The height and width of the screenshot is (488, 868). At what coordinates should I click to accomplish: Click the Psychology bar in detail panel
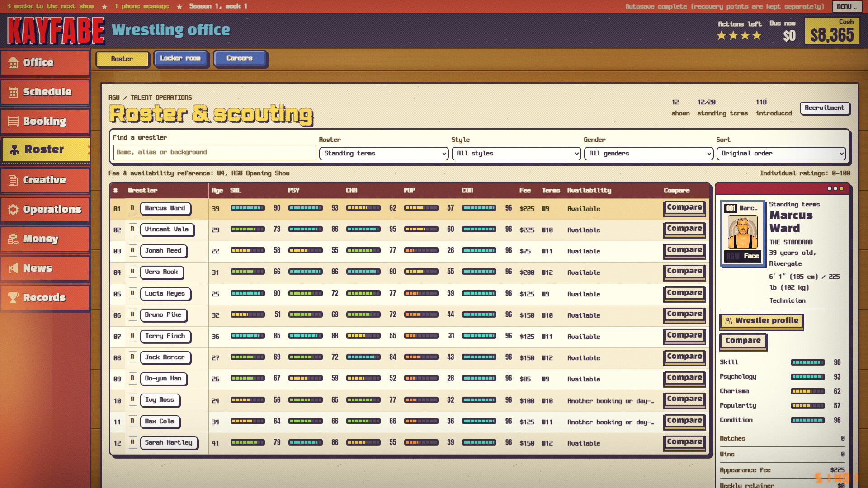tap(807, 377)
